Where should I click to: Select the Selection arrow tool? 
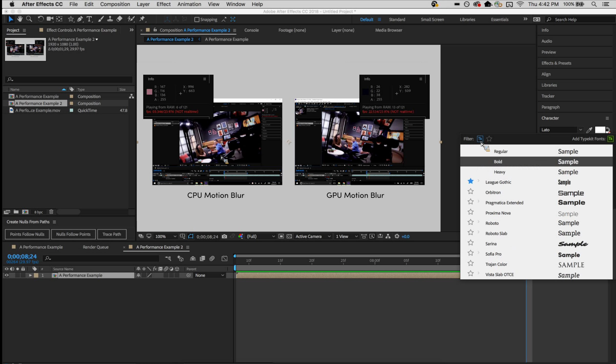point(11,19)
